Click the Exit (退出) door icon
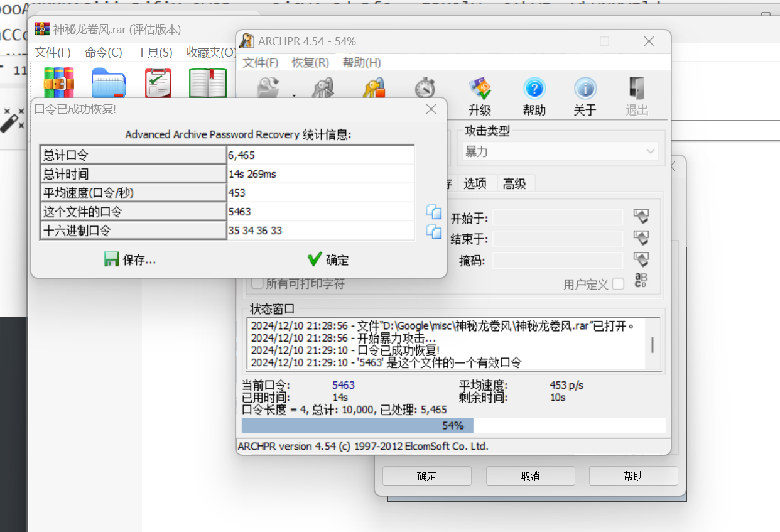Image resolution: width=780 pixels, height=532 pixels. click(x=637, y=89)
